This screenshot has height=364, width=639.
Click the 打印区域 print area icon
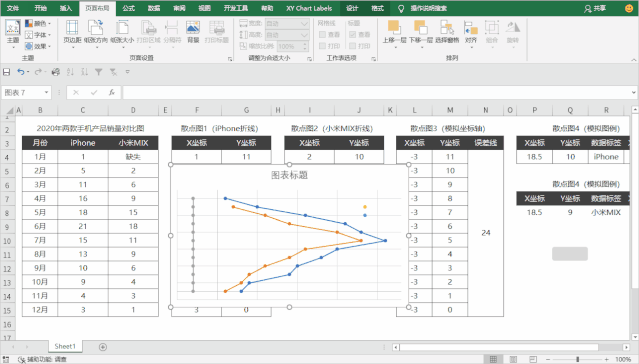click(x=148, y=29)
